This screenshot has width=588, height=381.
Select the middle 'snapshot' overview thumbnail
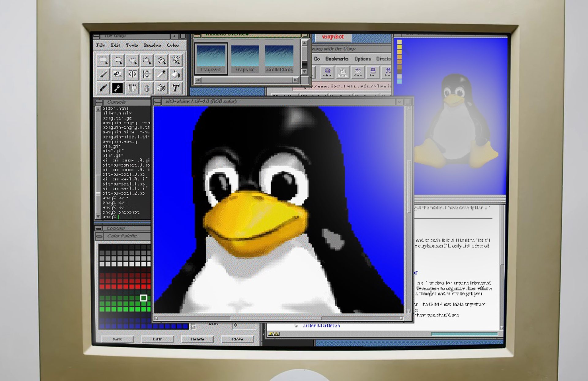click(x=245, y=59)
